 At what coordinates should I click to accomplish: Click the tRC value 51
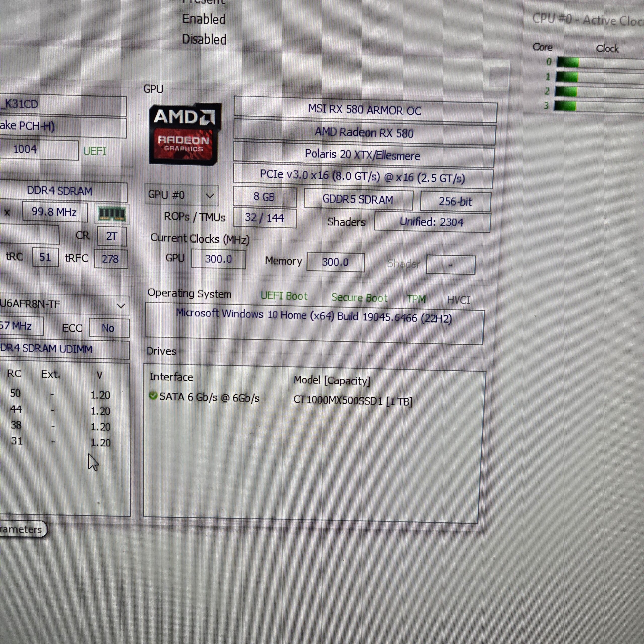46,257
